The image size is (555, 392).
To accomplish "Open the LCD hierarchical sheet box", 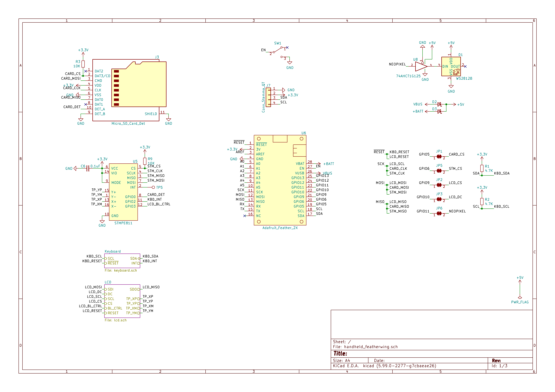I will pos(122,301).
